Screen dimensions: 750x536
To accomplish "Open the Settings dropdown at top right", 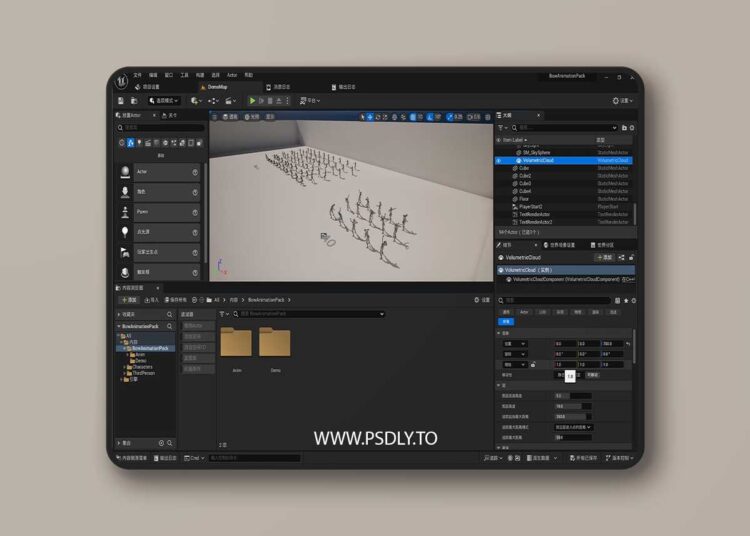I will 622,100.
